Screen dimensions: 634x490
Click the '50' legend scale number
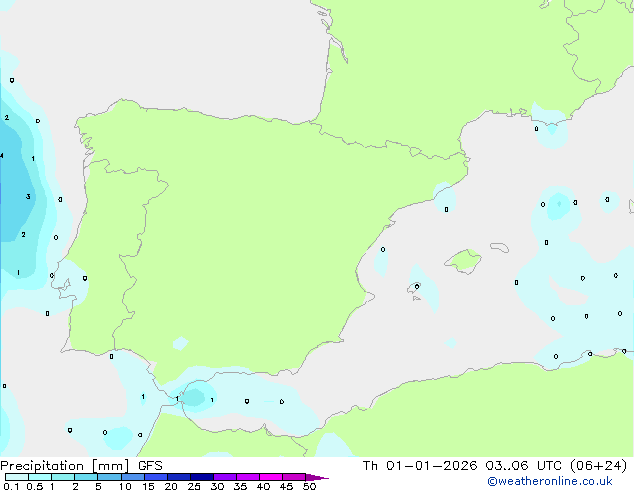click(x=309, y=486)
